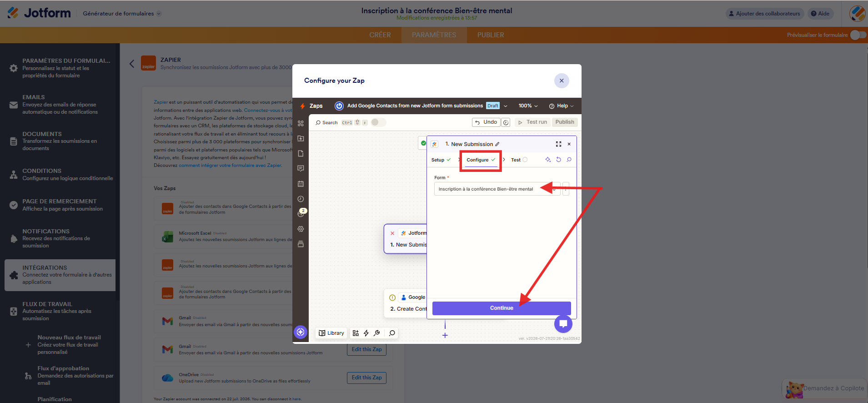Image resolution: width=868 pixels, height=403 pixels.
Task: Click the Test run button
Action: pos(532,122)
